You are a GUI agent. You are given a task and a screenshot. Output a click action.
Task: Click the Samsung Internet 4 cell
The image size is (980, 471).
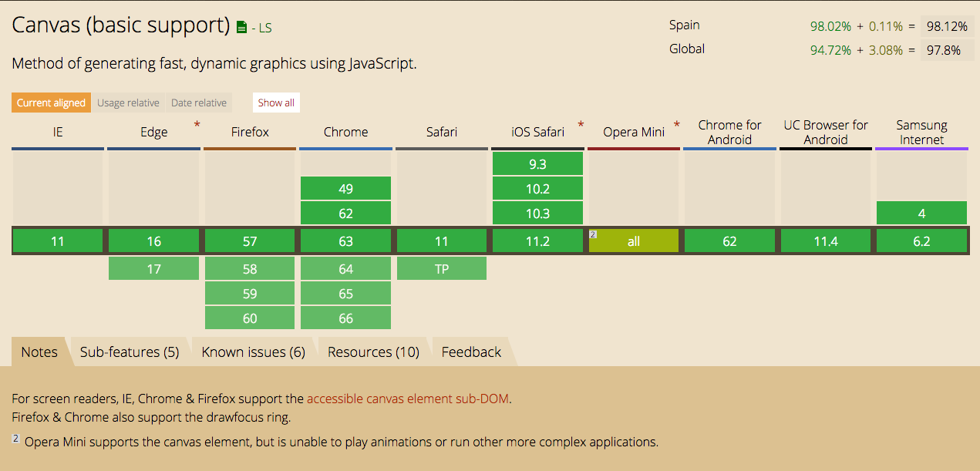921,214
